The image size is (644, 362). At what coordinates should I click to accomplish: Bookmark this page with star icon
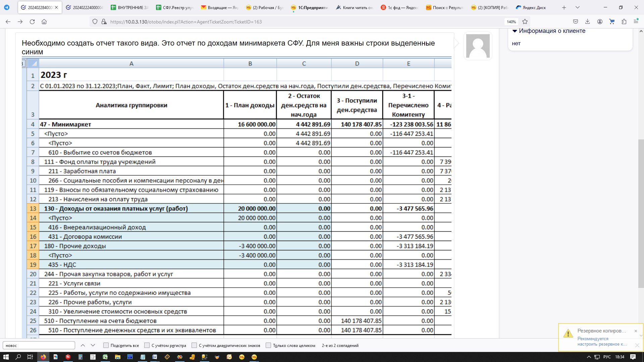point(525,22)
